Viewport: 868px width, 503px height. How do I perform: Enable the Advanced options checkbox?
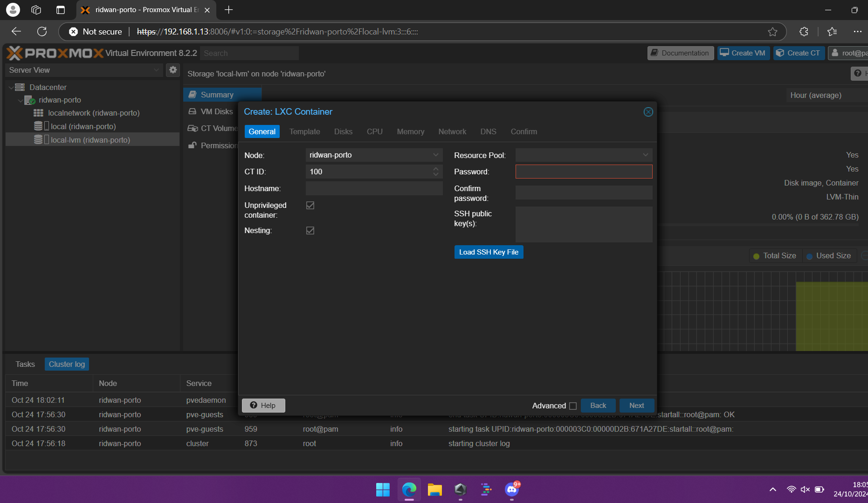click(573, 406)
